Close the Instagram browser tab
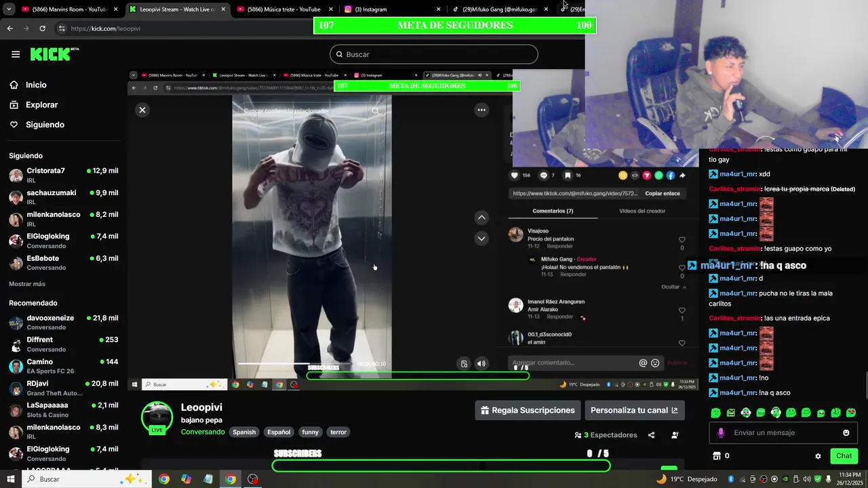The height and width of the screenshot is (488, 868). (x=438, y=9)
